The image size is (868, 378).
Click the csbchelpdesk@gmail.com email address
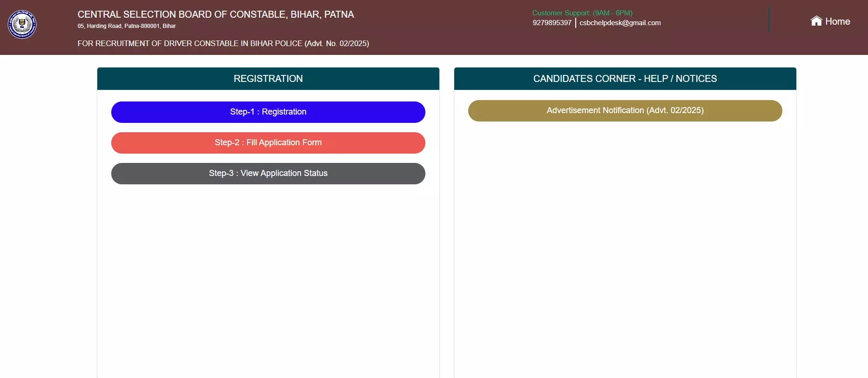tap(620, 23)
